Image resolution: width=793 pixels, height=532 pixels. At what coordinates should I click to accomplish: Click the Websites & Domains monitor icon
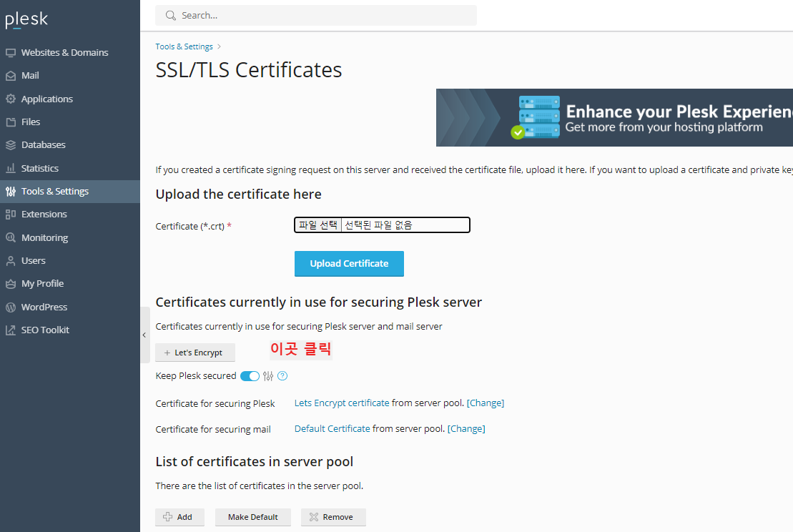pyautogui.click(x=11, y=53)
